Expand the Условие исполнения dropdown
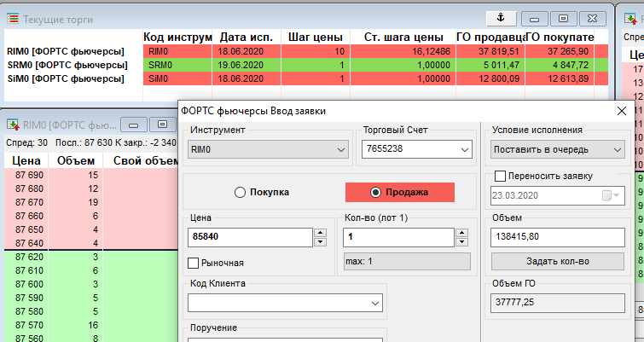644x342 pixels. pos(557,149)
